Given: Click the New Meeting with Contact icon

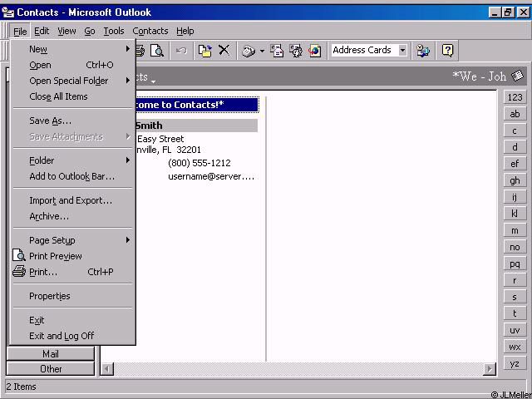Looking at the screenshot, I should [x=296, y=51].
